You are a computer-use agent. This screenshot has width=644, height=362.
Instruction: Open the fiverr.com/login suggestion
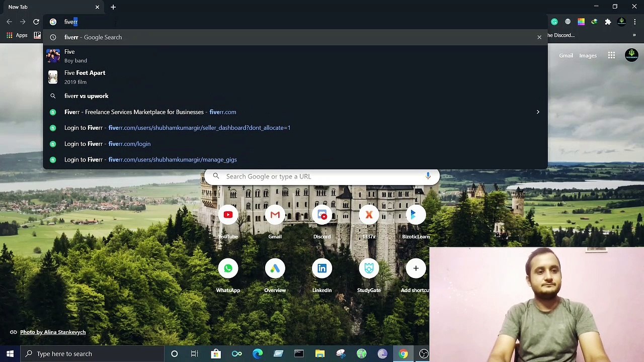click(295, 144)
